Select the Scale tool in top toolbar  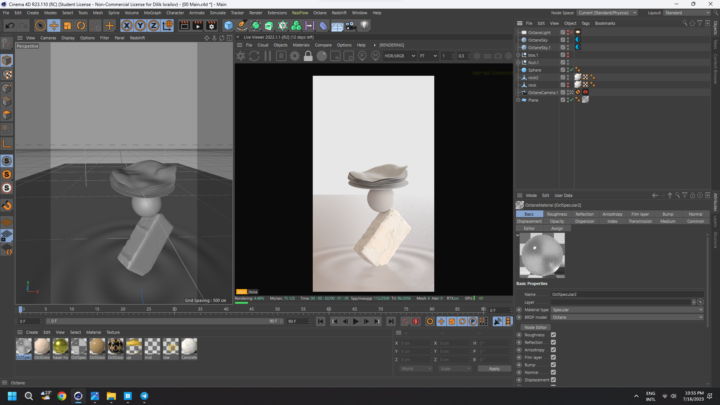(68, 26)
